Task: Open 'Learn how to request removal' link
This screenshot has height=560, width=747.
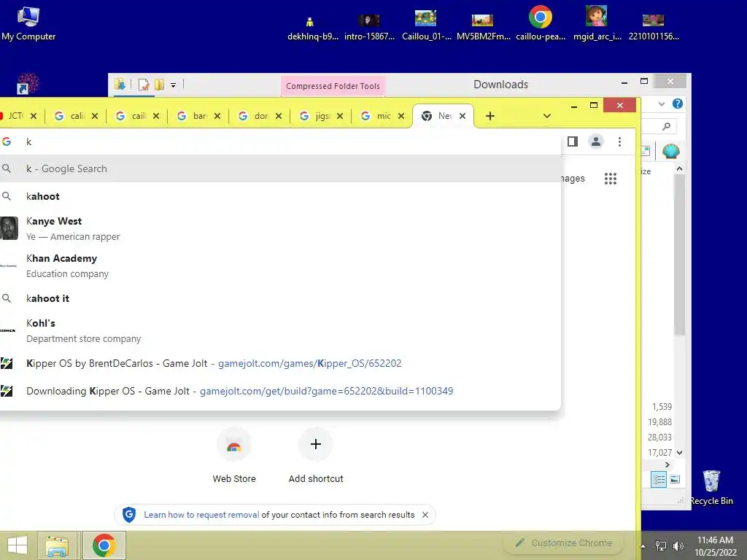Action: pos(201,515)
